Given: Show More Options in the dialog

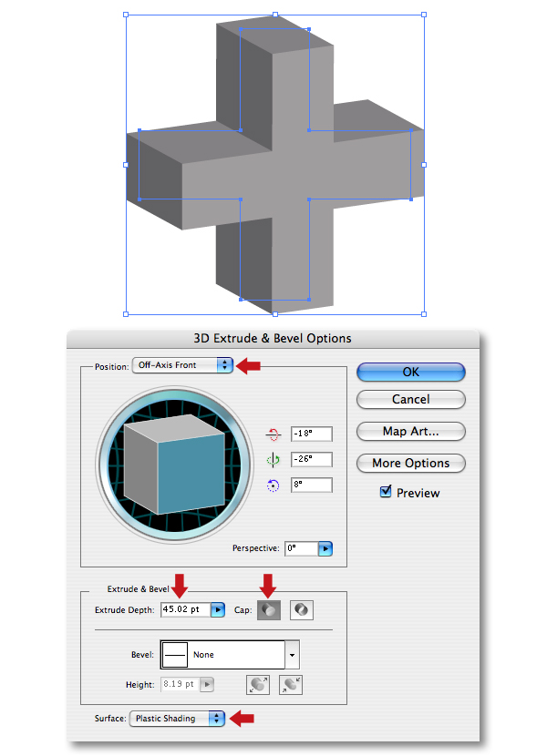Looking at the screenshot, I should click(x=411, y=464).
